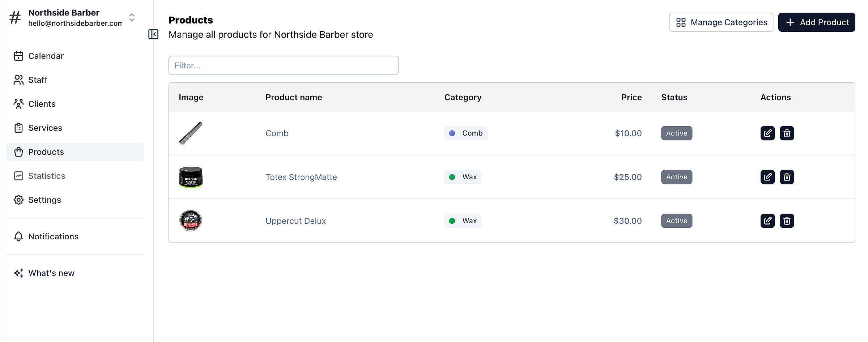Screen dimensions: 868x342
Task: Edit the Uppercut Delux product
Action: pyautogui.click(x=767, y=221)
